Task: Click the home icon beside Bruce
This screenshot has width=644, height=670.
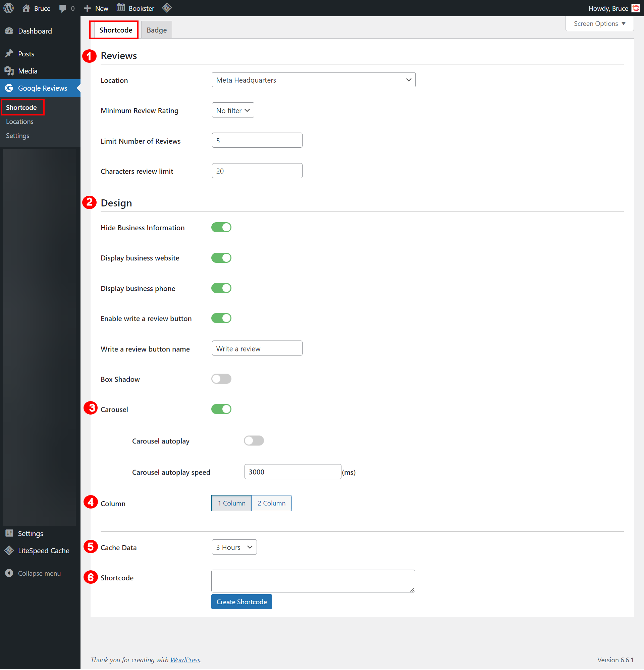Action: pos(26,8)
